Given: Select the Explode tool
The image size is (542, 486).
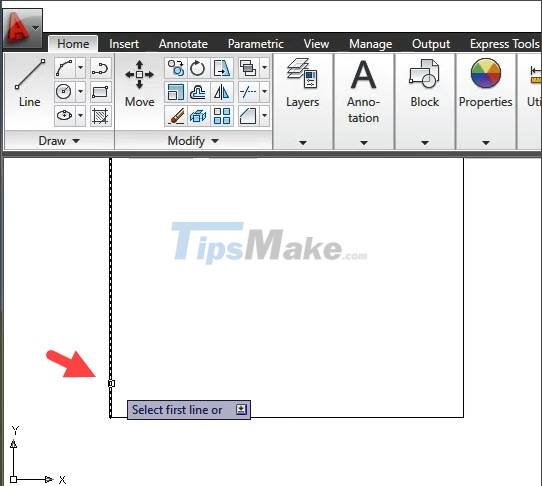Looking at the screenshot, I should pyautogui.click(x=198, y=116).
